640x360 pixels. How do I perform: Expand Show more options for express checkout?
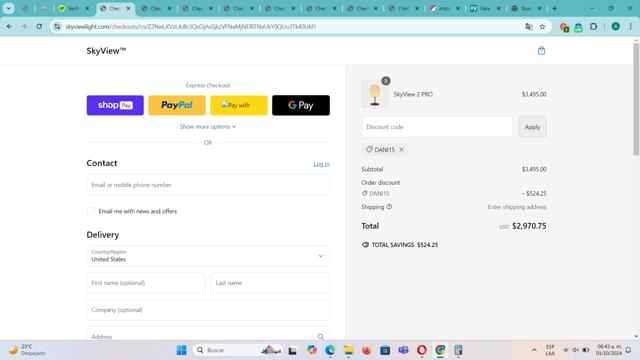pyautogui.click(x=208, y=127)
